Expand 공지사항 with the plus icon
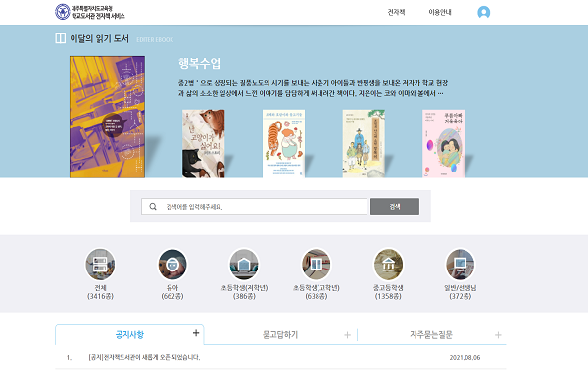588x392 pixels. (x=196, y=333)
